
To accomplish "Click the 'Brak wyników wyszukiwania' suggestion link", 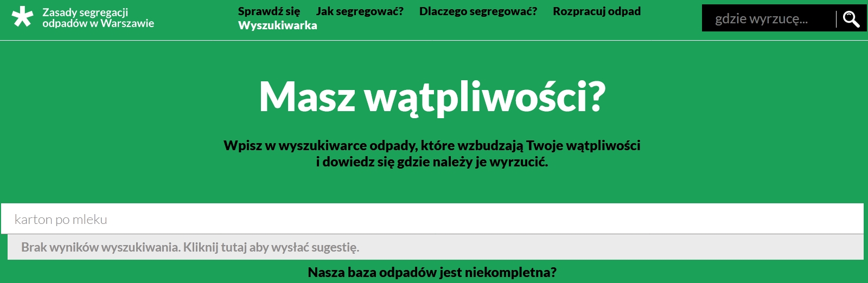I will coord(435,247).
